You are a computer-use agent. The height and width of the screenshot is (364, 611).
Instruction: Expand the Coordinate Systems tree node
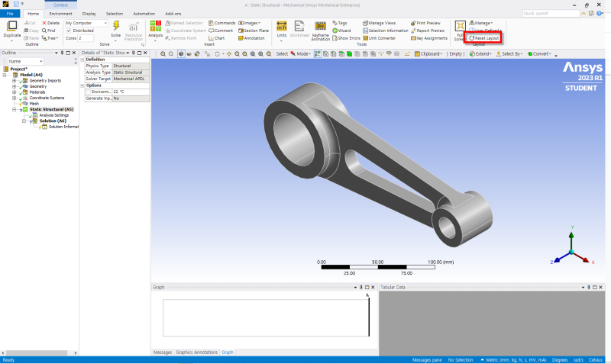click(14, 98)
